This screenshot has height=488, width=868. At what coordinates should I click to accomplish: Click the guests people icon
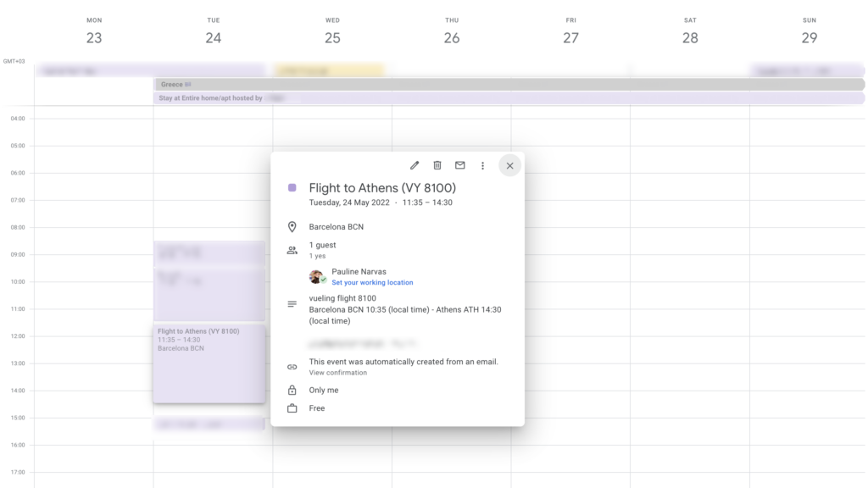click(292, 250)
